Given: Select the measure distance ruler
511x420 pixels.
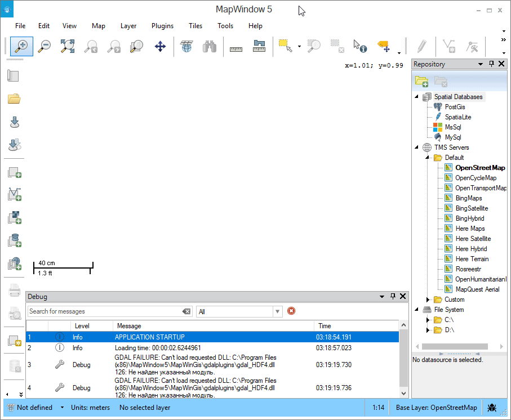Looking at the screenshot, I should (236, 49).
